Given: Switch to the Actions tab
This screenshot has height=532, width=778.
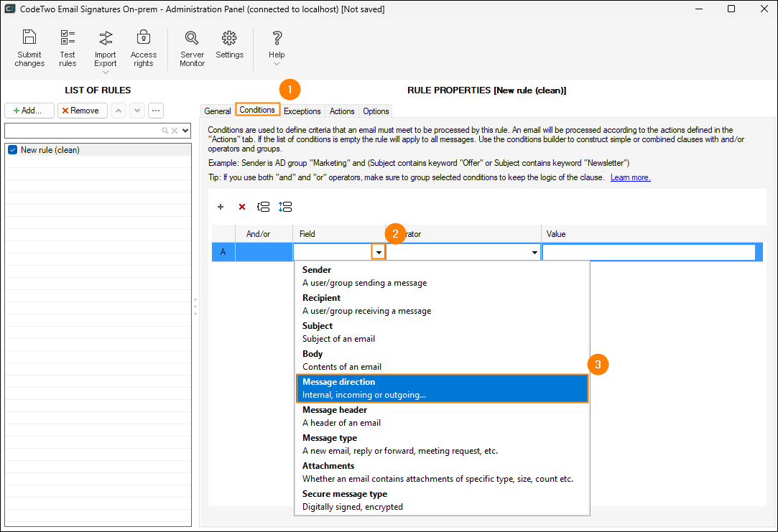Looking at the screenshot, I should pos(342,111).
